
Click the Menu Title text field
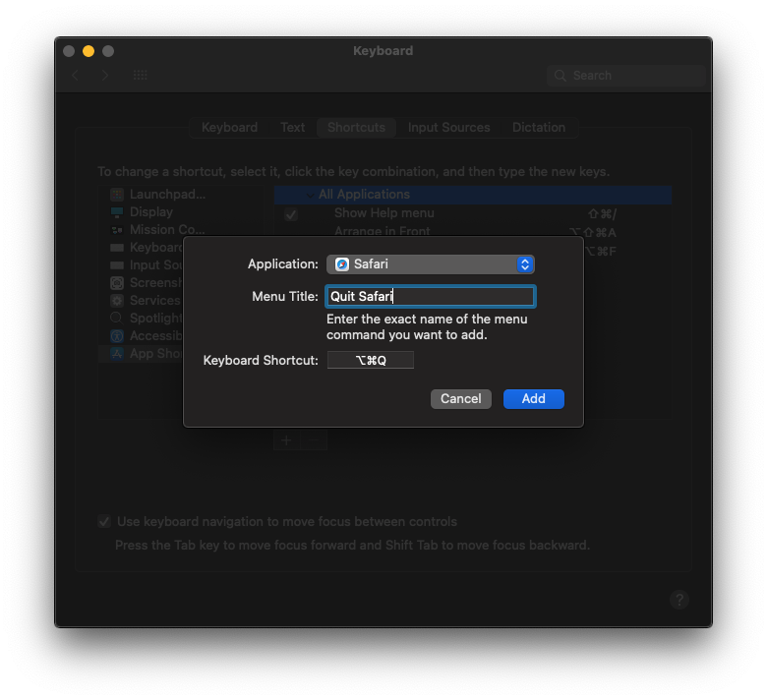[x=430, y=297]
